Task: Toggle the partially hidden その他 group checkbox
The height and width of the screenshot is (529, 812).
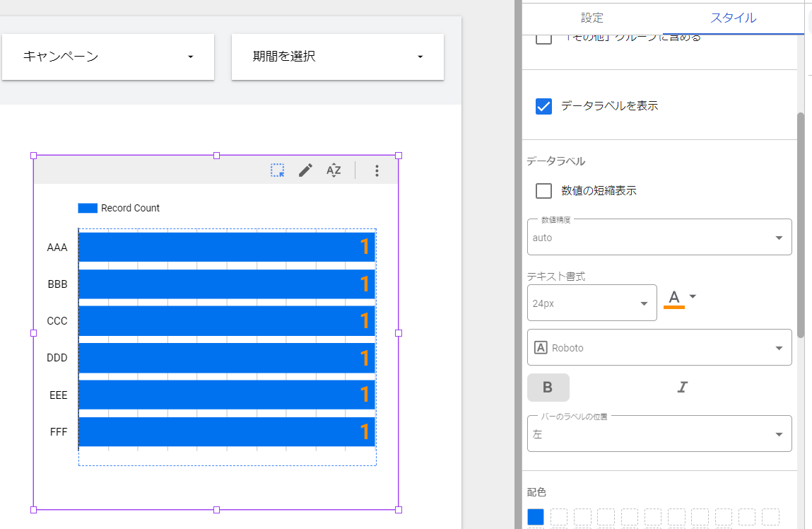Action: [543, 40]
